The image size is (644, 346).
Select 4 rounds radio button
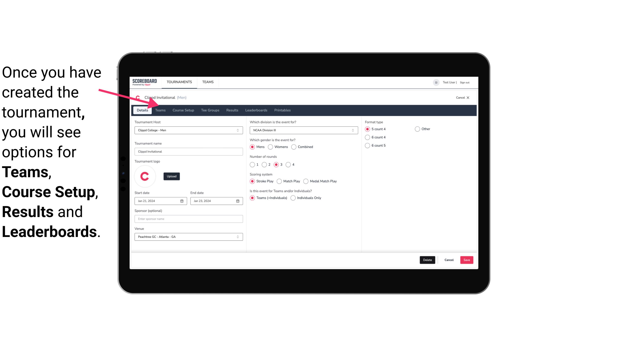pyautogui.click(x=288, y=164)
